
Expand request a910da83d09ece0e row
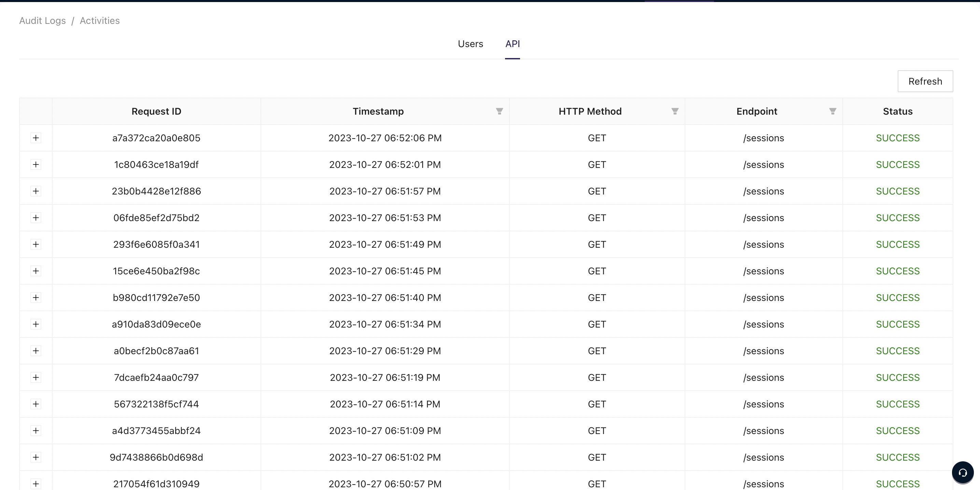click(x=36, y=324)
